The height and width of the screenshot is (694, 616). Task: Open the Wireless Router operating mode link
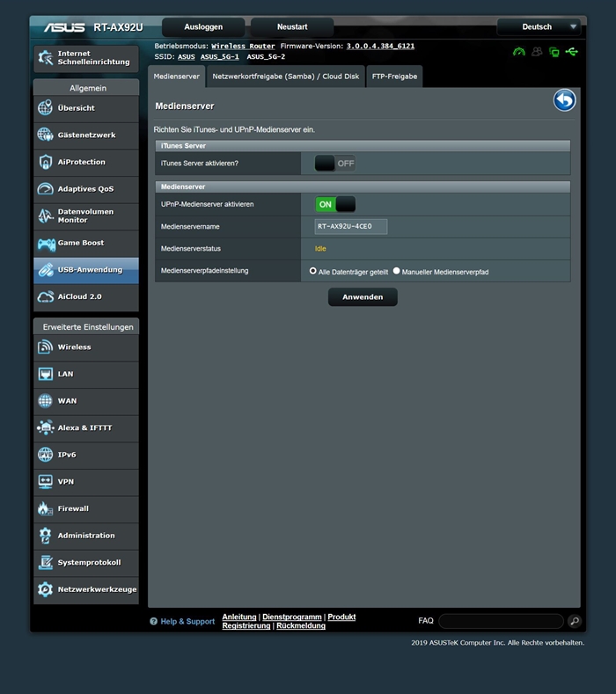point(243,46)
